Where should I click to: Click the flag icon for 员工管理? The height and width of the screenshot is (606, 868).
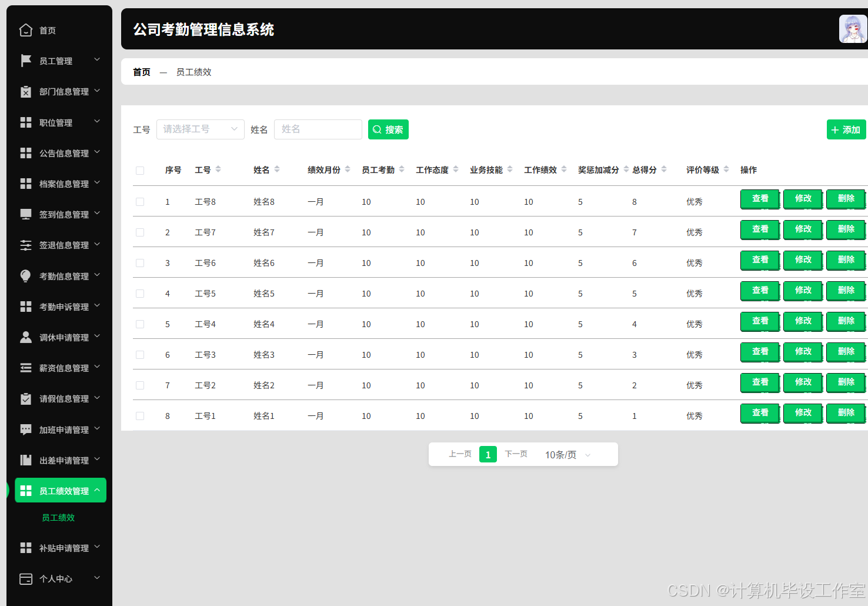pos(26,61)
